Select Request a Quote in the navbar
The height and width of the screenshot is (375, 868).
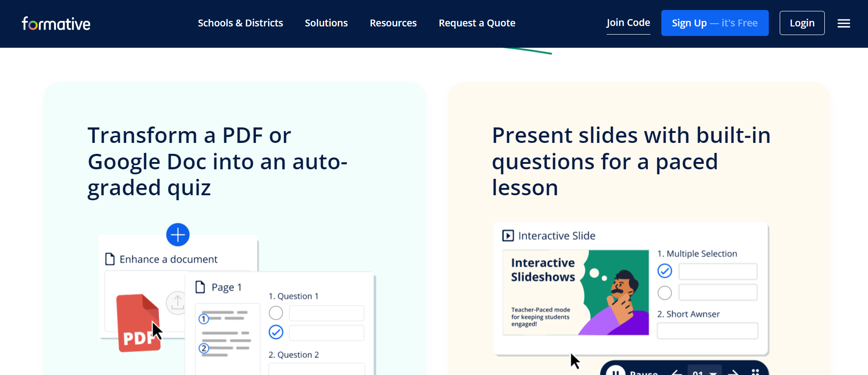tap(477, 23)
